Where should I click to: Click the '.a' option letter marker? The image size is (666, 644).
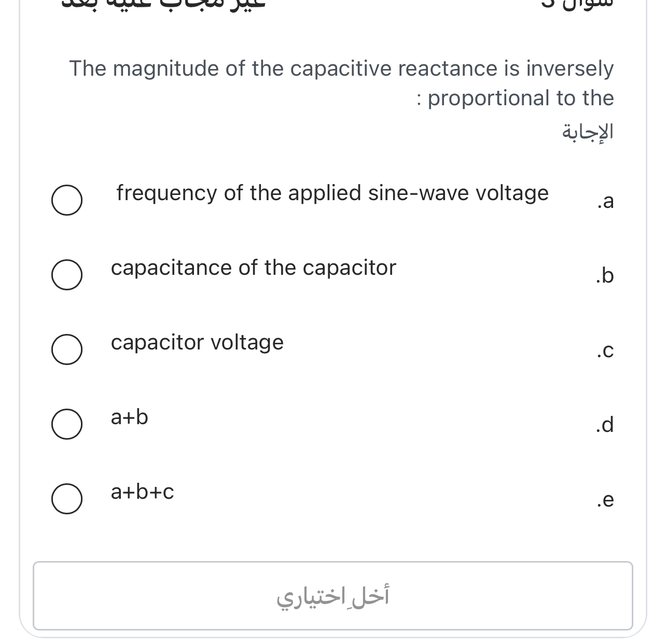pyautogui.click(x=606, y=201)
